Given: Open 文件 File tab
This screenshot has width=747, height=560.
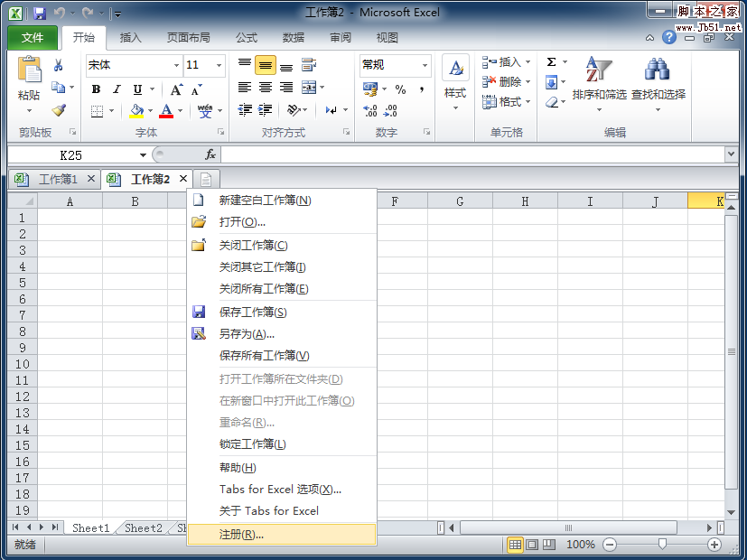Looking at the screenshot, I should point(33,38).
